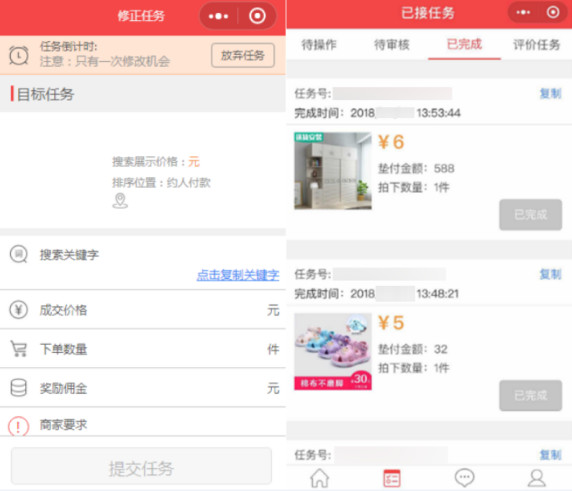Copy the task number of the wardrobe order
The height and width of the screenshot is (491, 572).
pos(550,93)
